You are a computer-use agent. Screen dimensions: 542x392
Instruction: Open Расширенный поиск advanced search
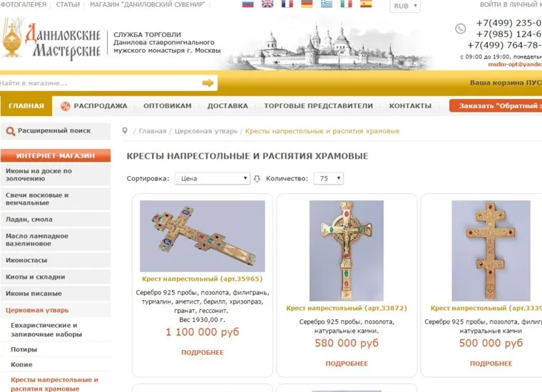(x=56, y=131)
